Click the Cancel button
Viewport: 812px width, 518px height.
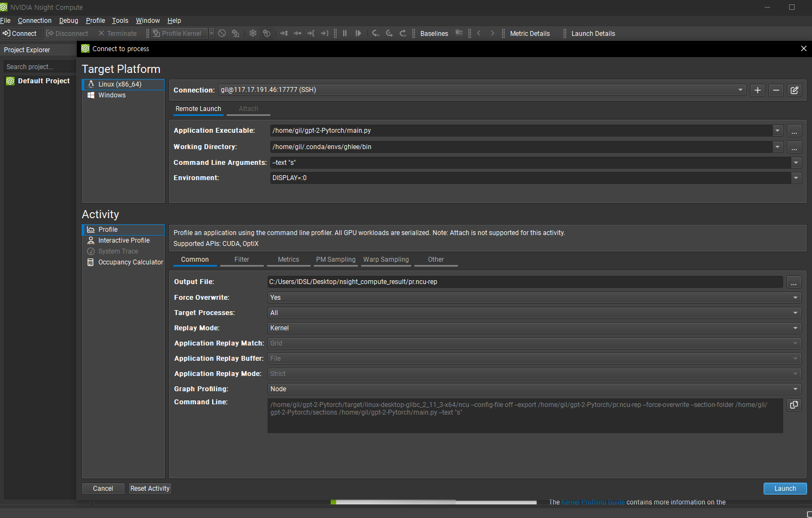[x=103, y=489]
